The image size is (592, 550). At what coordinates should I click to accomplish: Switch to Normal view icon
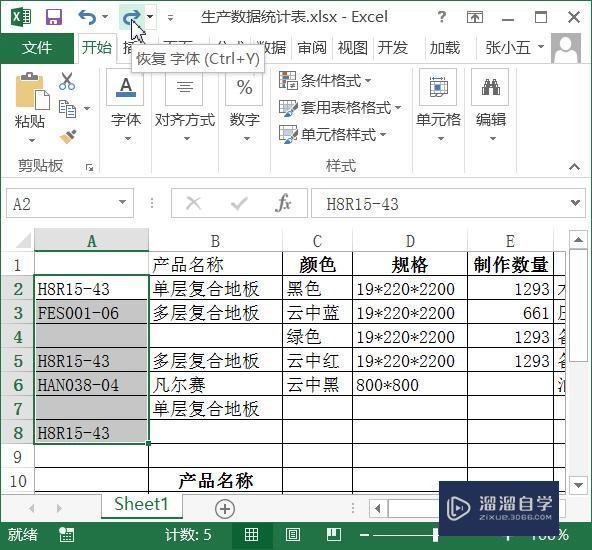coord(251,535)
